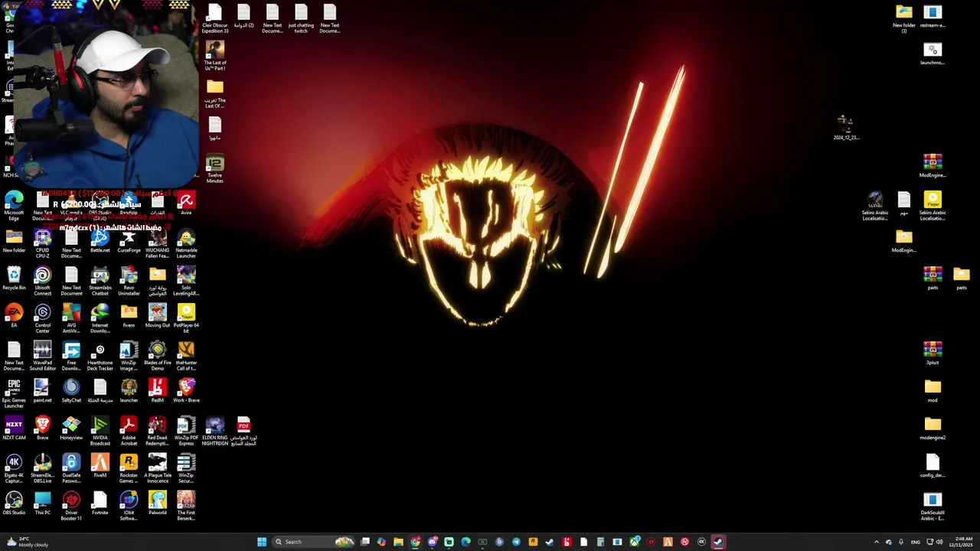Select the 'just chatting twitch' text file
This screenshot has width=980, height=551.
[301, 19]
